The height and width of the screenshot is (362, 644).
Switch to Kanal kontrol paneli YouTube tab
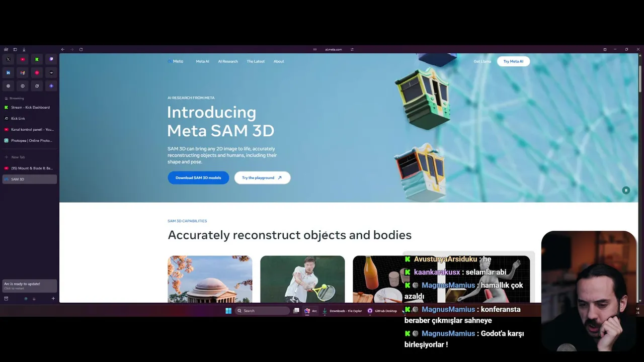coord(30,129)
